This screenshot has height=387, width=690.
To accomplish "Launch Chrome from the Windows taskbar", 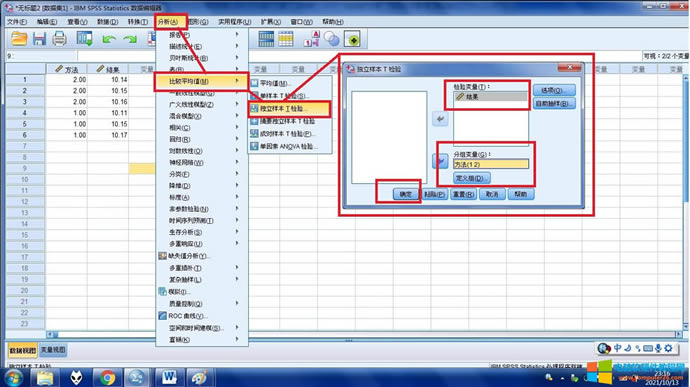I will click(107, 377).
